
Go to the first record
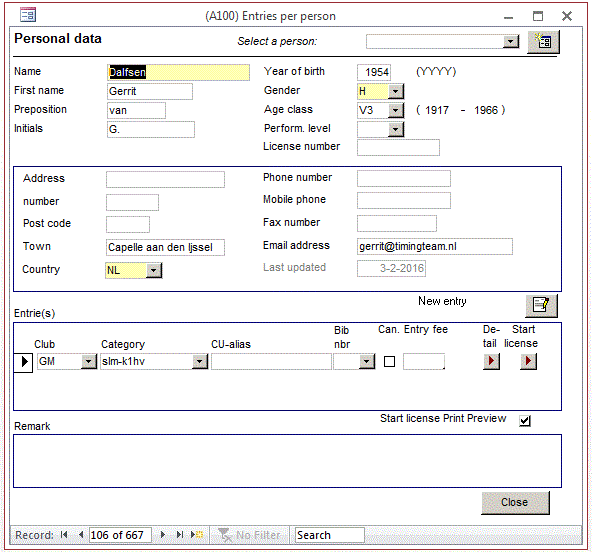coord(64,535)
